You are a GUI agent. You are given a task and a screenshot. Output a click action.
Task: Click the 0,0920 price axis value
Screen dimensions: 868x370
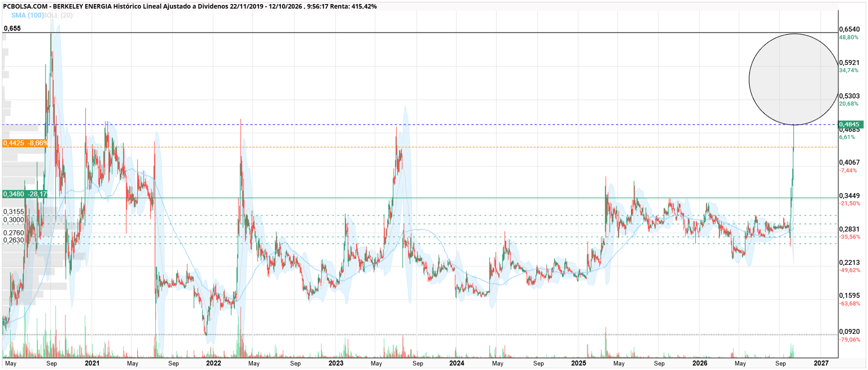[x=849, y=332]
